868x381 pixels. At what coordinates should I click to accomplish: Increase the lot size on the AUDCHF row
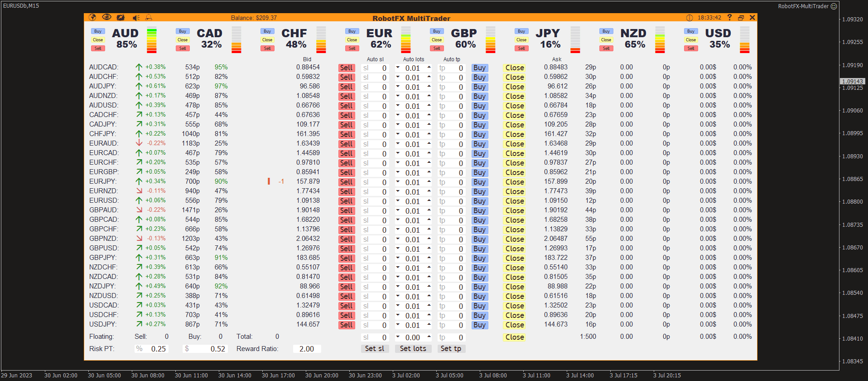click(429, 77)
